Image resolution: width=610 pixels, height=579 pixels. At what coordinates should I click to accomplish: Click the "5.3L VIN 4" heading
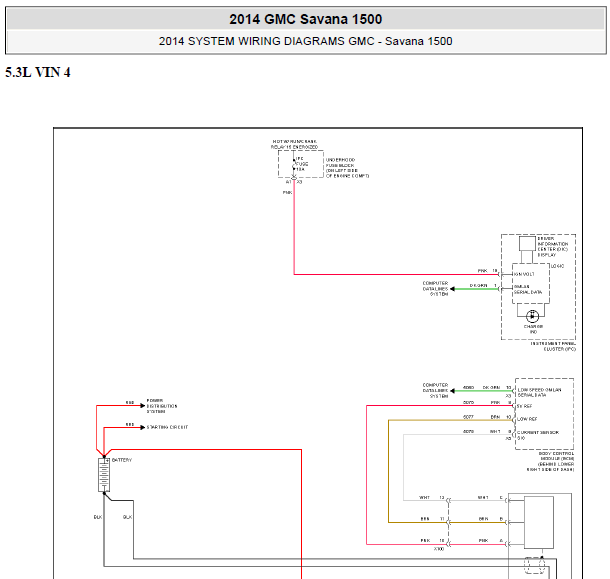tap(38, 72)
